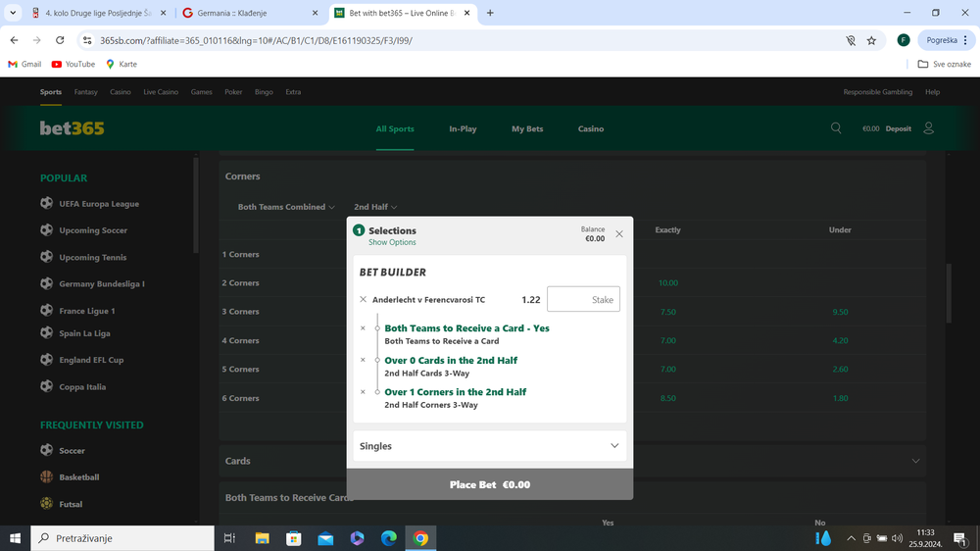Click the Futsal sport icon

click(46, 504)
